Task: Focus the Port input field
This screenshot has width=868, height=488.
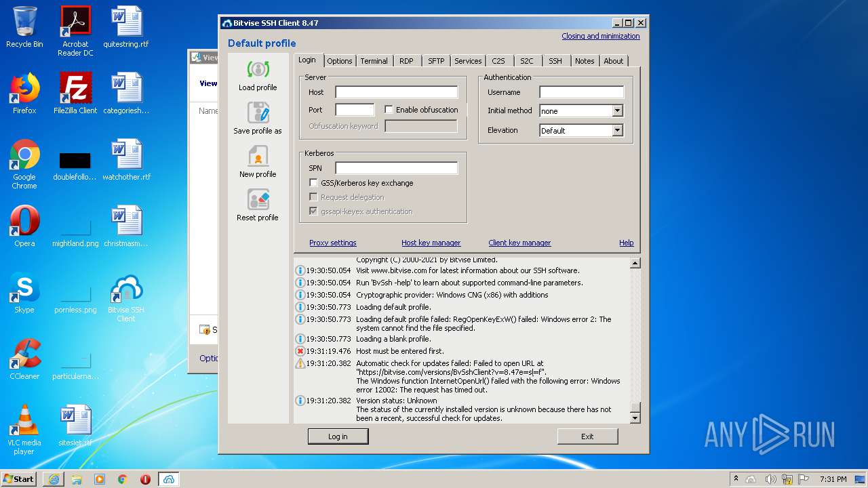Action: (x=355, y=110)
